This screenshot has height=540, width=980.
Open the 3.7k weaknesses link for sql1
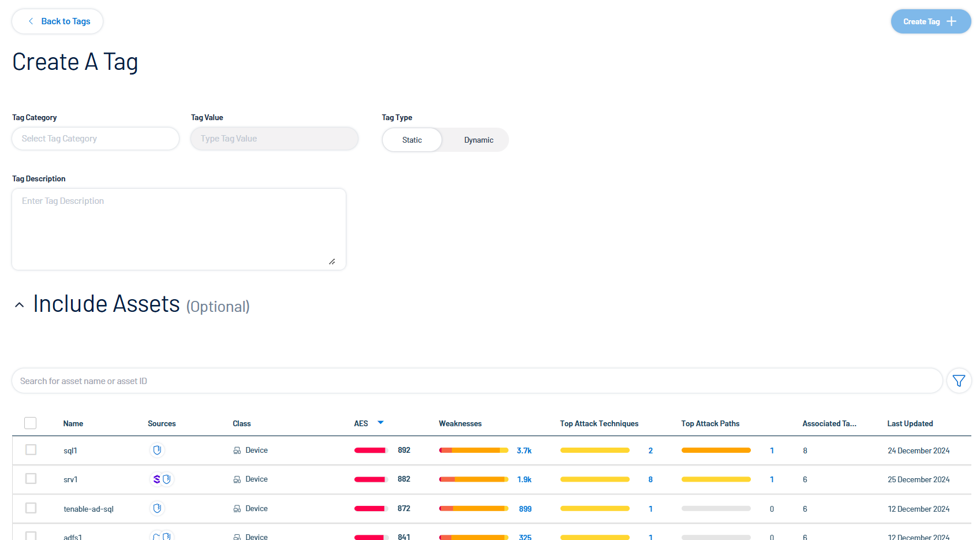[524, 450]
